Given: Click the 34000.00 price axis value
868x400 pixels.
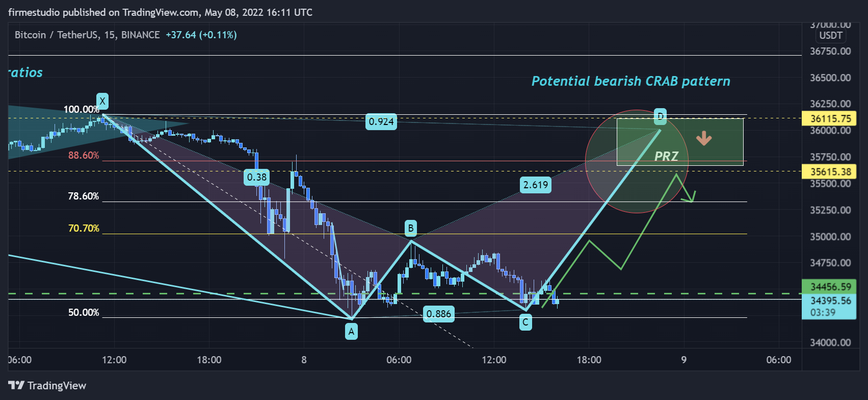Looking at the screenshot, I should coord(831,342).
